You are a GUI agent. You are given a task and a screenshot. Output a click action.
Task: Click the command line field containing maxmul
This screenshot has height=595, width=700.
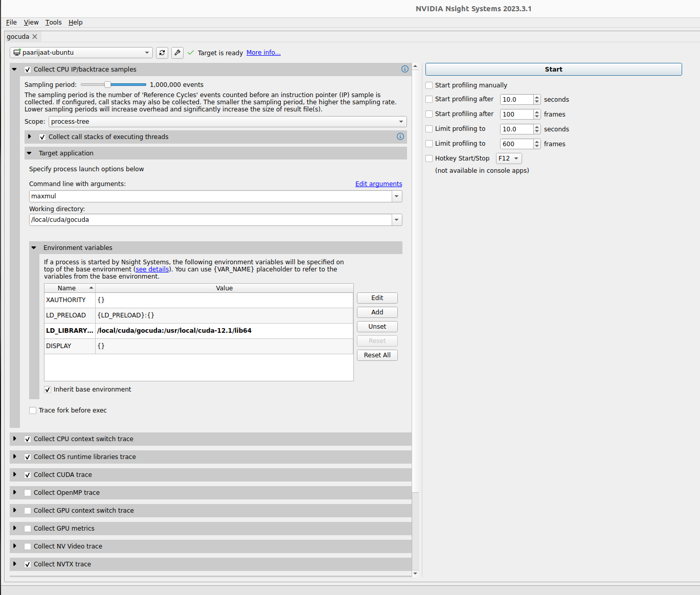[211, 196]
